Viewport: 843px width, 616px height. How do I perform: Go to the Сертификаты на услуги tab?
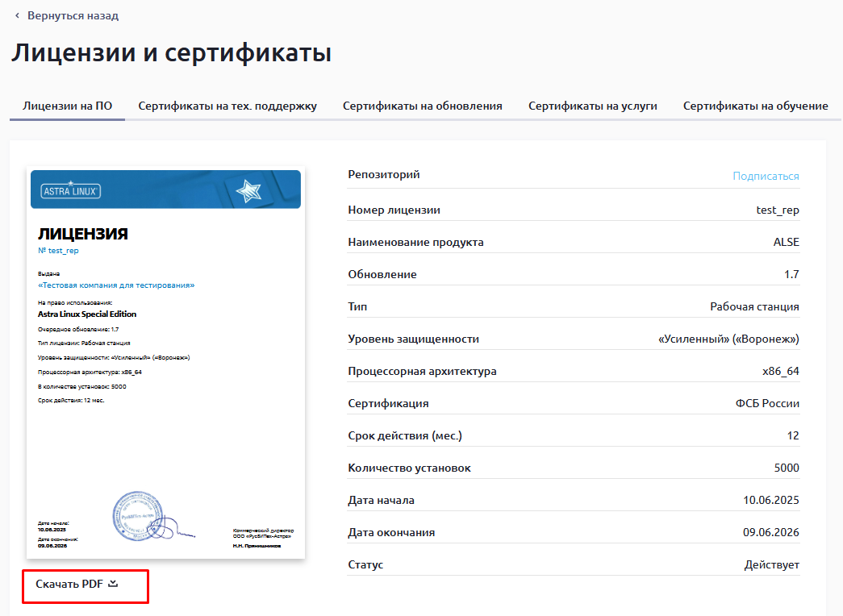click(x=592, y=106)
